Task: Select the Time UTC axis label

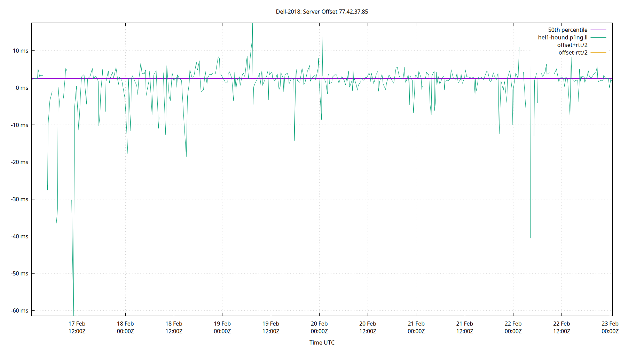Action: coord(321,342)
